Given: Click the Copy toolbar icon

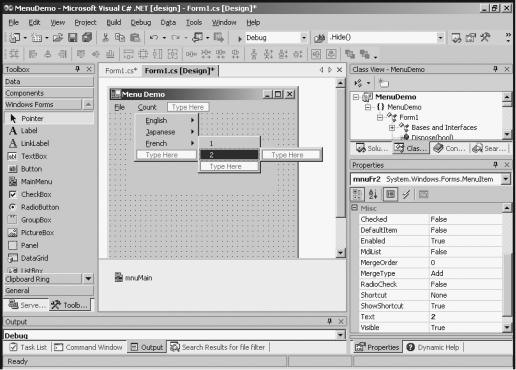Looking at the screenshot, I should pos(120,38).
